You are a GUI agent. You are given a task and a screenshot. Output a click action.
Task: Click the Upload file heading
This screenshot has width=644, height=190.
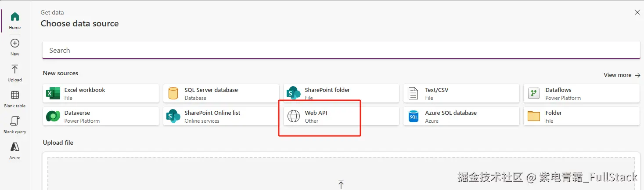(x=58, y=142)
